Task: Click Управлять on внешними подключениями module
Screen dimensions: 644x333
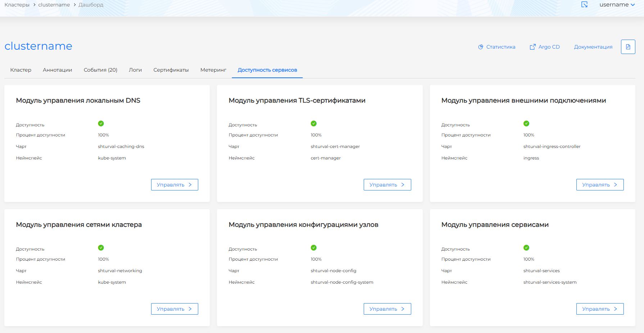Action: pos(600,184)
